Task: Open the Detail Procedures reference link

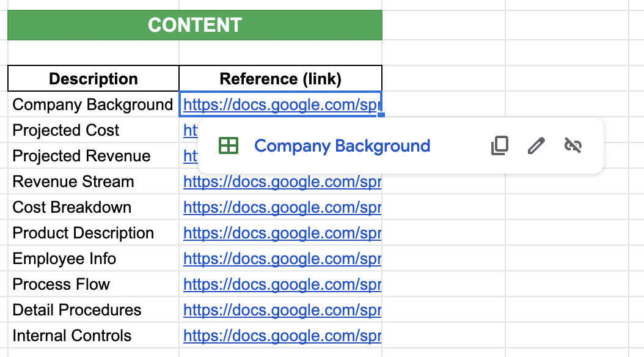Action: (282, 310)
